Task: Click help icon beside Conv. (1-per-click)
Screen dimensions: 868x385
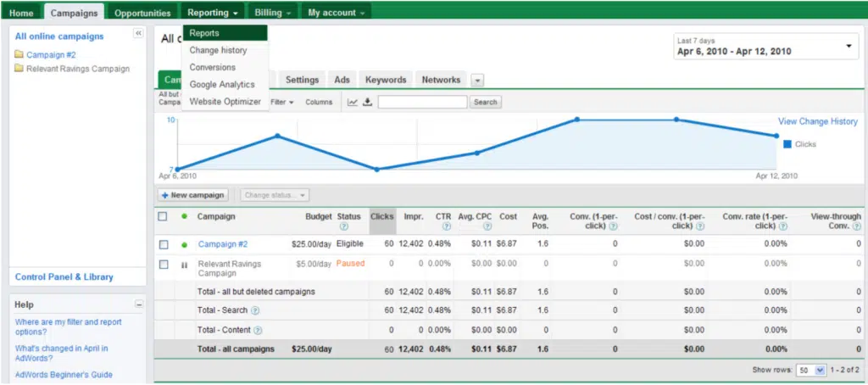Action: 613,226
